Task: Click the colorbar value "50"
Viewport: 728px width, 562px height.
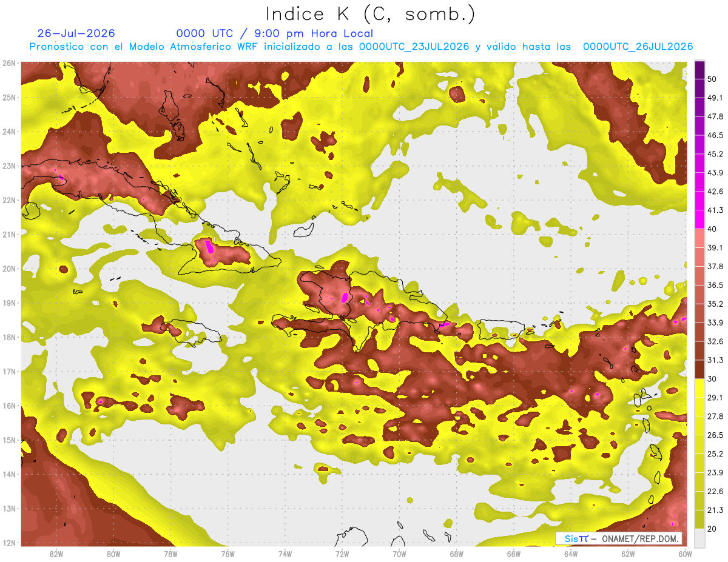Action: tap(712, 79)
